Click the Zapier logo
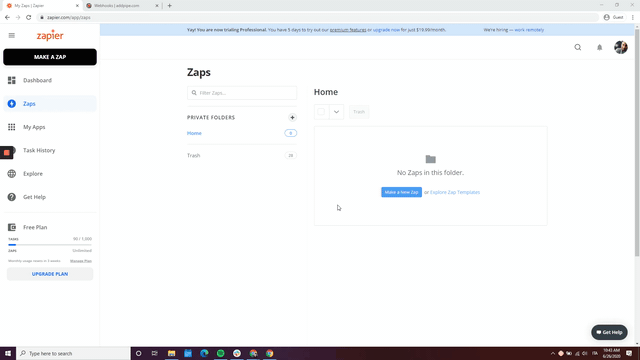The width and height of the screenshot is (640, 360). pos(50,36)
